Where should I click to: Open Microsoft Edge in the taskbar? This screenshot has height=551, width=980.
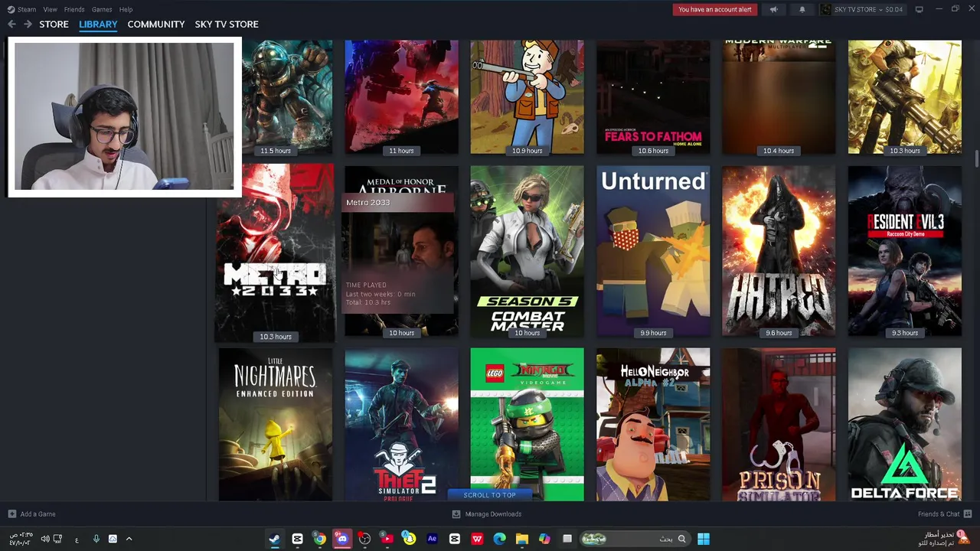499,539
